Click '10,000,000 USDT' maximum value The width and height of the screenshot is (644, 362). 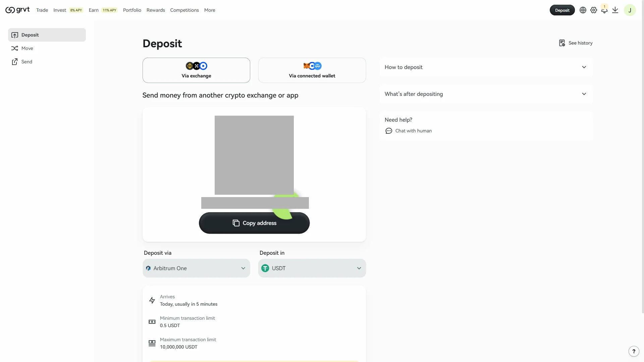(178, 347)
